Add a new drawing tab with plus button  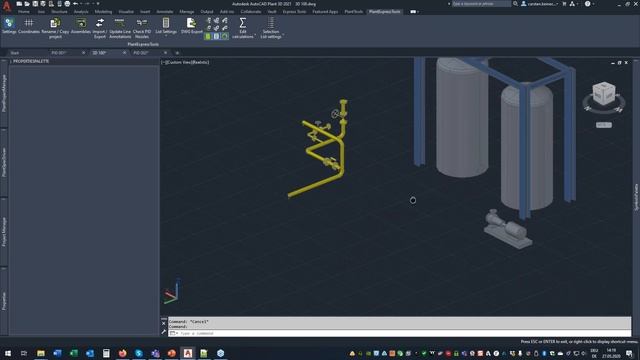tap(177, 53)
